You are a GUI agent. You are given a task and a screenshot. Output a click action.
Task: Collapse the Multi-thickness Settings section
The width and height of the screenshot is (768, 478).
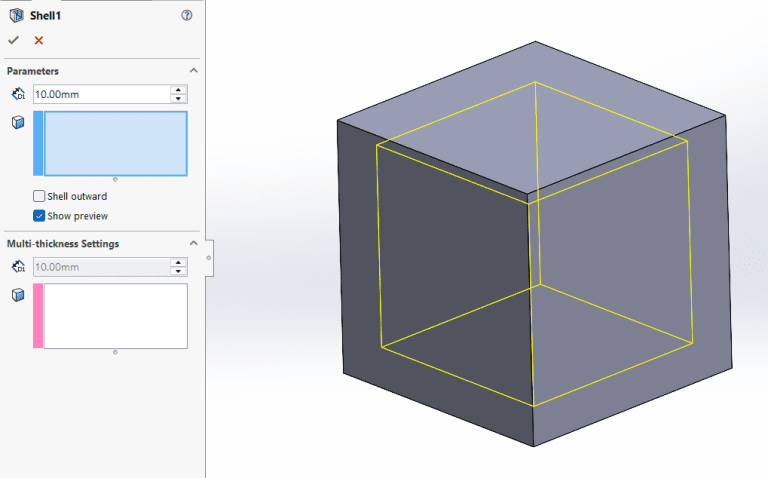(x=193, y=244)
